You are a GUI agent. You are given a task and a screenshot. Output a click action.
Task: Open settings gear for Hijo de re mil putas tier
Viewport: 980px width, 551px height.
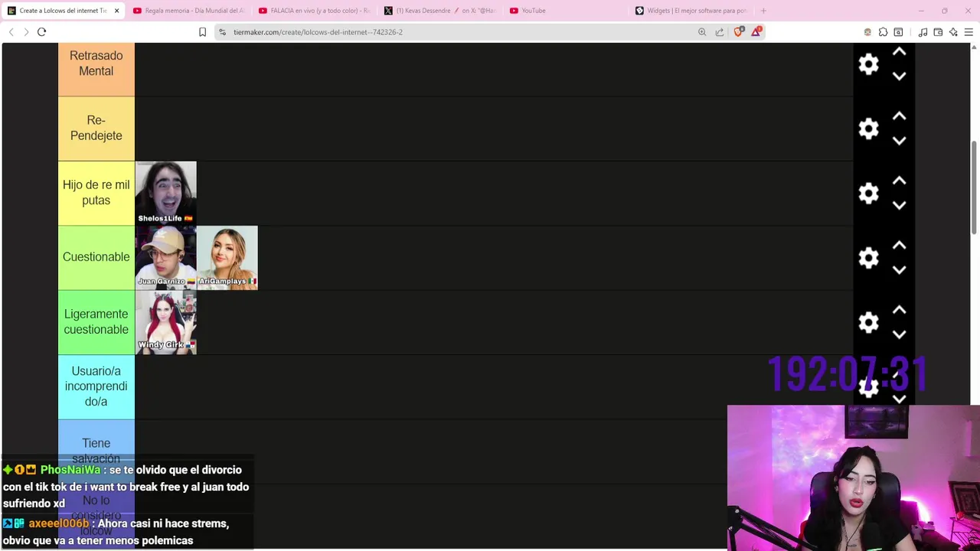[x=868, y=193]
